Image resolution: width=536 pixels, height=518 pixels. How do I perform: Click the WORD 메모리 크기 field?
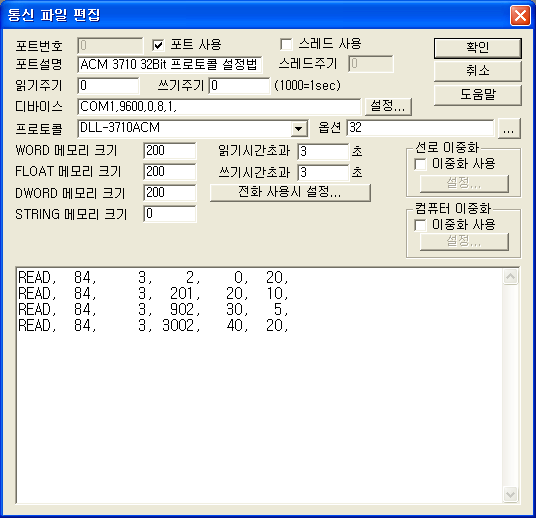pos(170,151)
